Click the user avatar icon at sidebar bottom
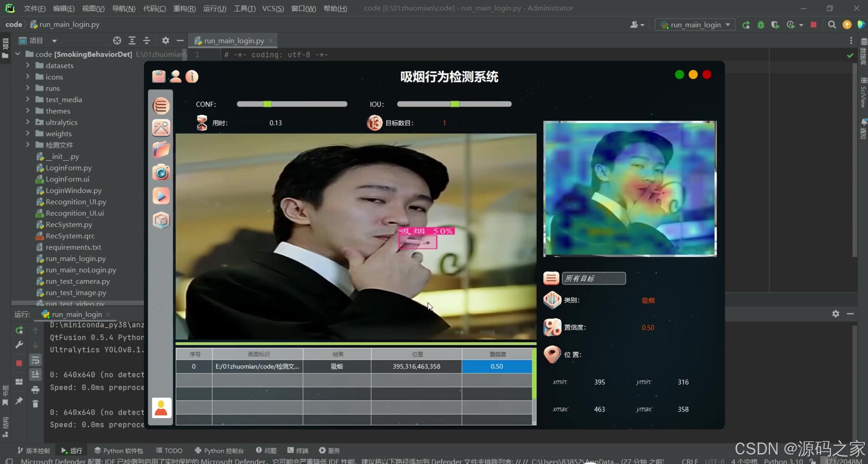The height and width of the screenshot is (464, 868). [162, 408]
